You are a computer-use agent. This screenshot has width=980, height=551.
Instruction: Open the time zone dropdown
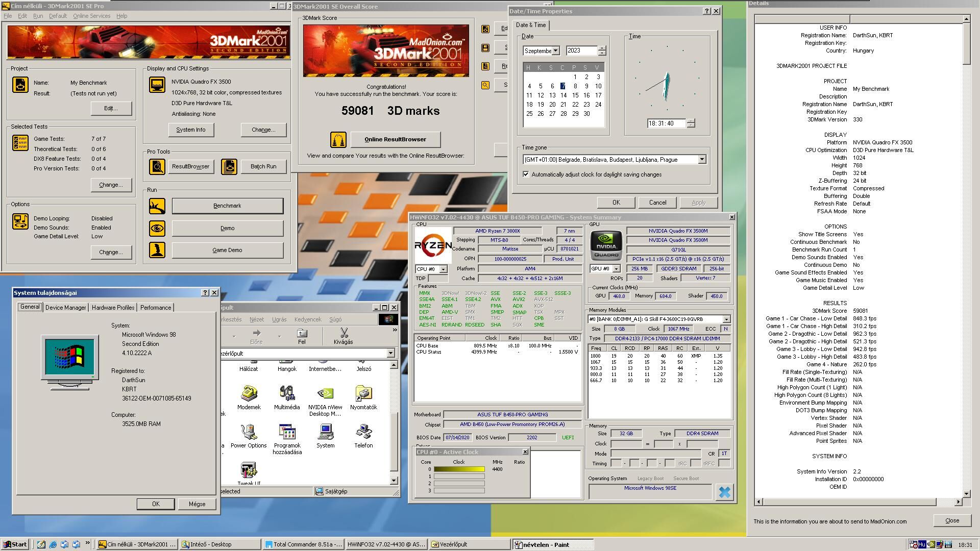coord(702,160)
